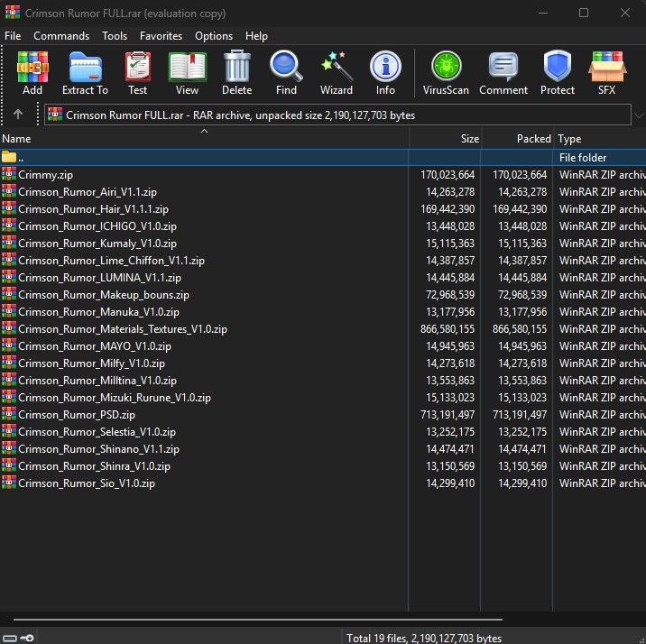The image size is (646, 644).
Task: Sort by the Packed column header
Action: [x=517, y=138]
